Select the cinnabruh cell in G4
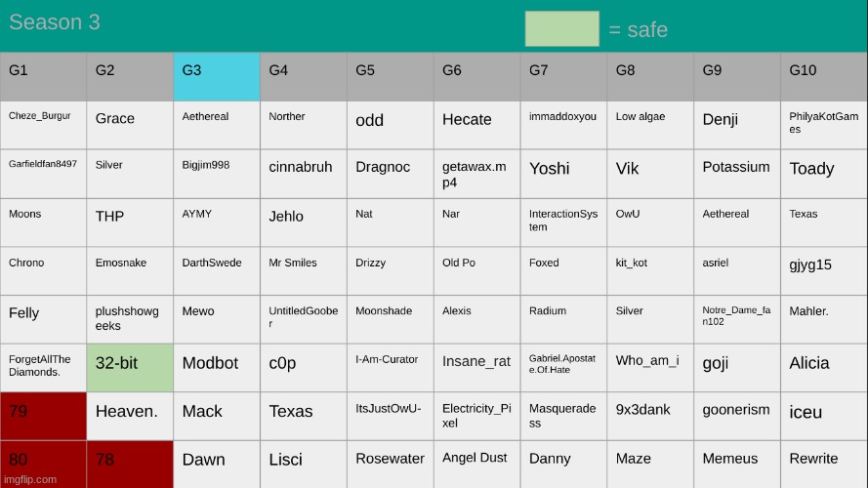 click(x=304, y=174)
